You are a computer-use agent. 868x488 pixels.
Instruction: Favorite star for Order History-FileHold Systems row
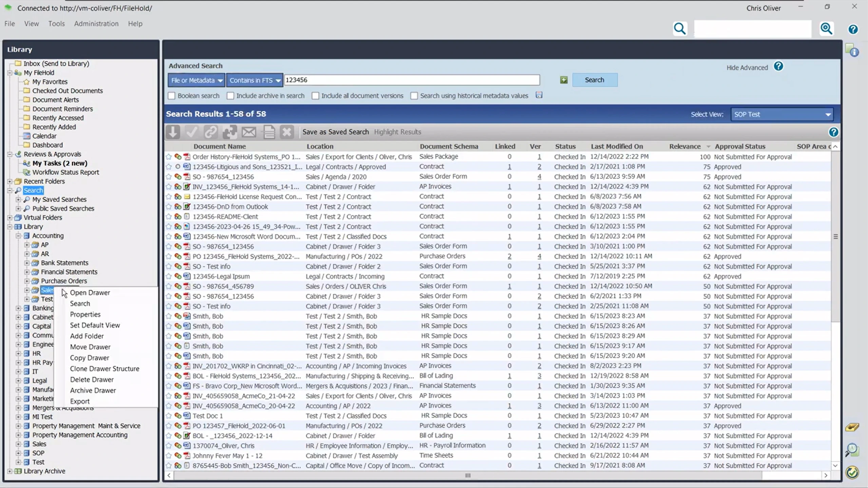coord(169,157)
